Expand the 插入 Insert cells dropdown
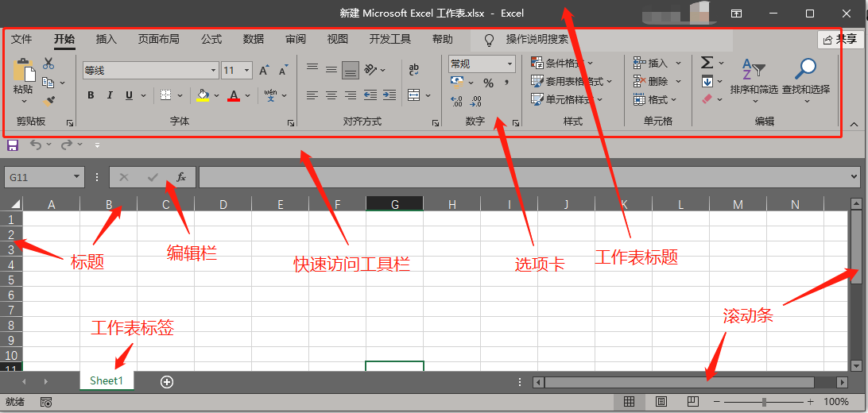Screen dimensions: 868x413 (678, 64)
